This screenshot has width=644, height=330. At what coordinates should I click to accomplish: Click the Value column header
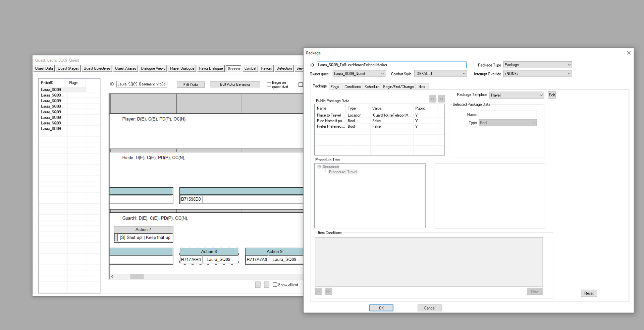(x=392, y=108)
